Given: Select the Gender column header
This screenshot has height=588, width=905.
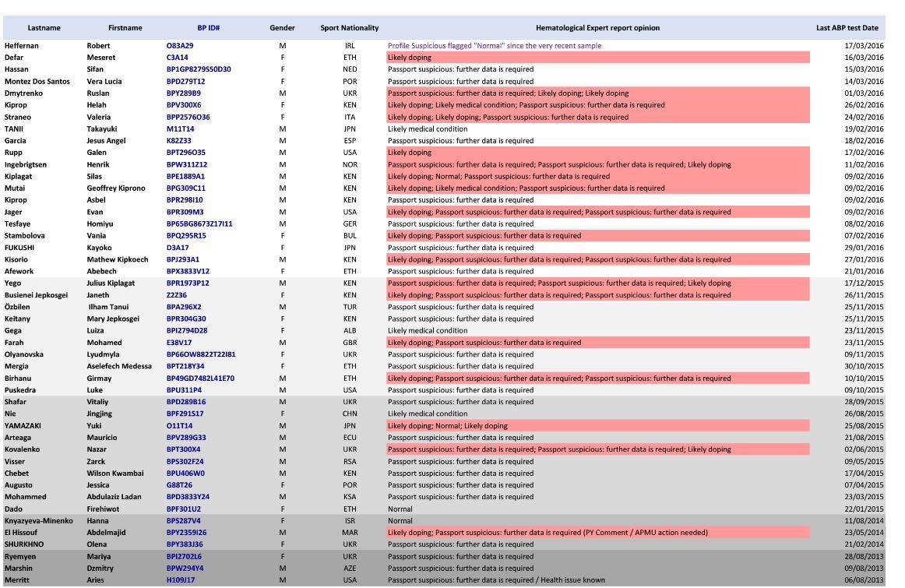Looking at the screenshot, I should pos(282,28).
